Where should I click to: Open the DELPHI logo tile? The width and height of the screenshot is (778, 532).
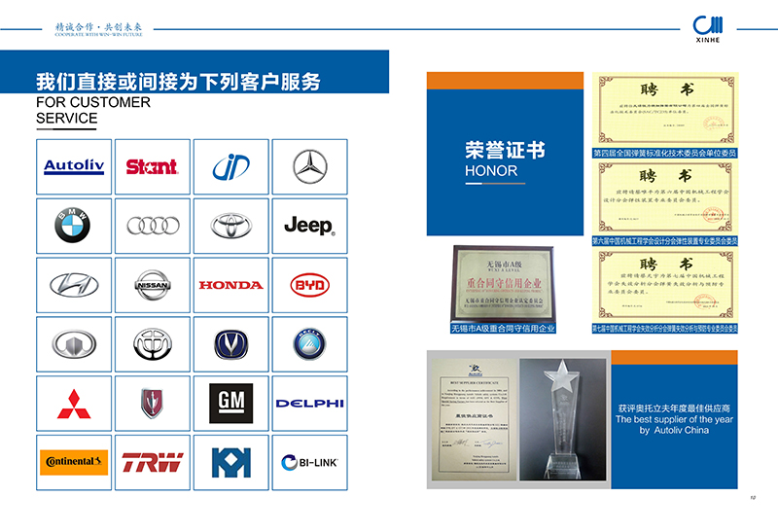pos(309,403)
